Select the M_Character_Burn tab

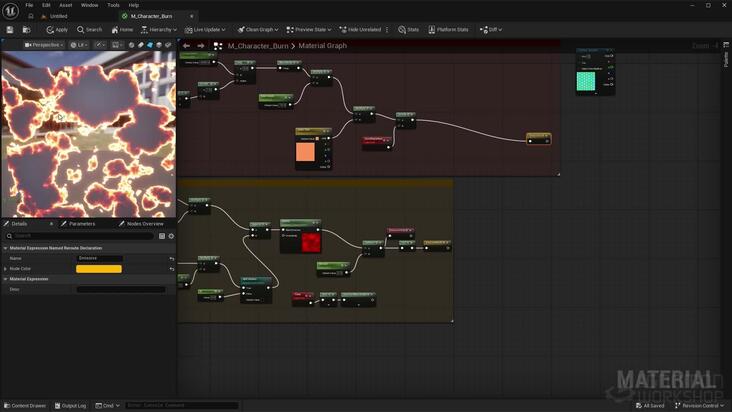151,16
